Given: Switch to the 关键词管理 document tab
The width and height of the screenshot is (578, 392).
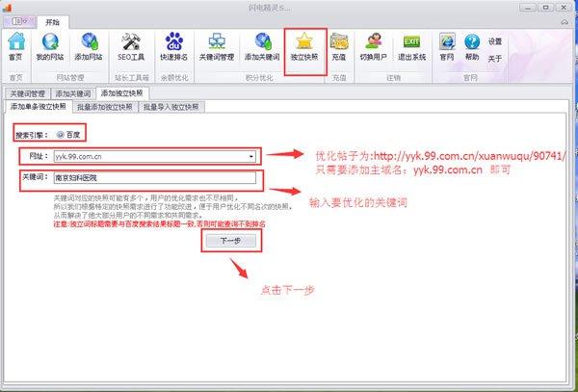Looking at the screenshot, I should 28,93.
